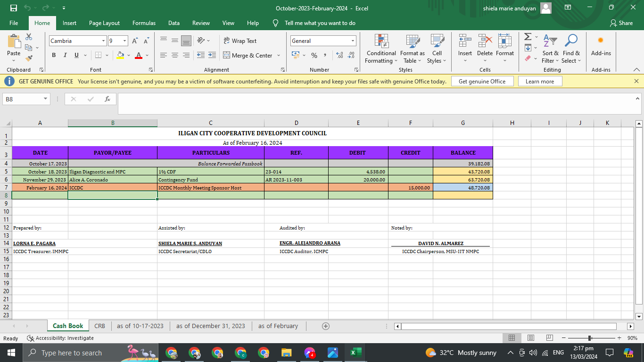The width and height of the screenshot is (644, 362).
Task: Increase font size with large A icon
Action: point(135,41)
